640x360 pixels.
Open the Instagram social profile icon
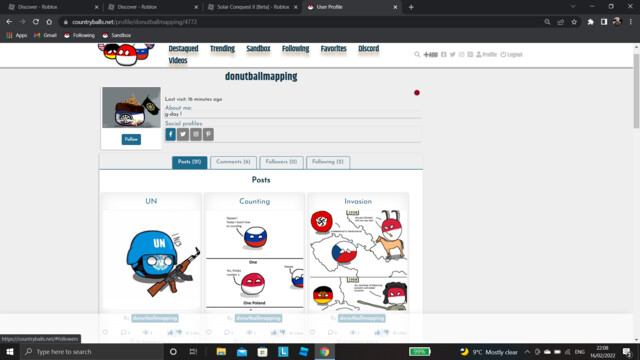196,134
